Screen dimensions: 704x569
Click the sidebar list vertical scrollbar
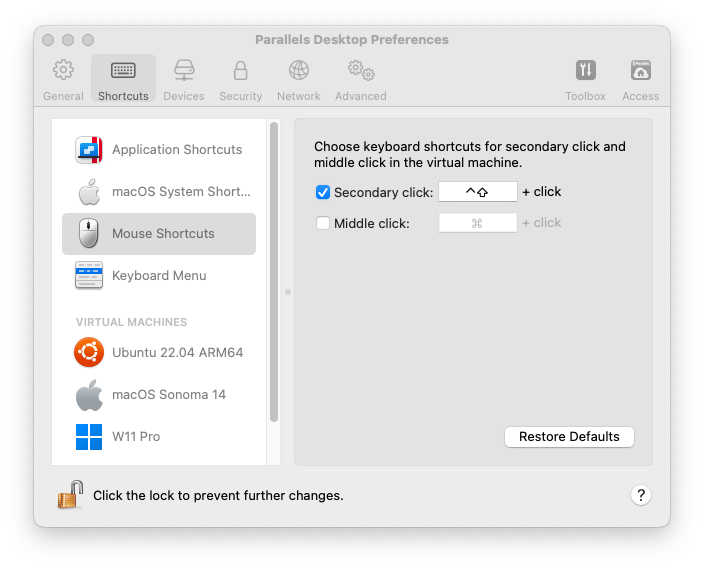(274, 272)
